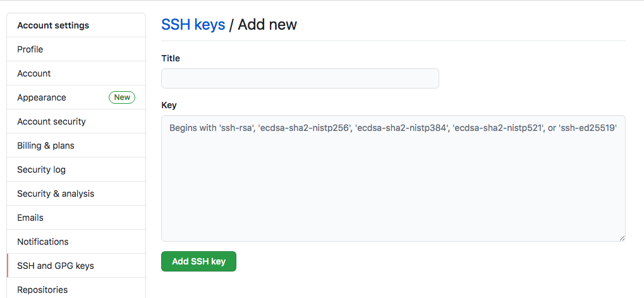Select SSH and GPG keys item
644x298 pixels.
76,266
